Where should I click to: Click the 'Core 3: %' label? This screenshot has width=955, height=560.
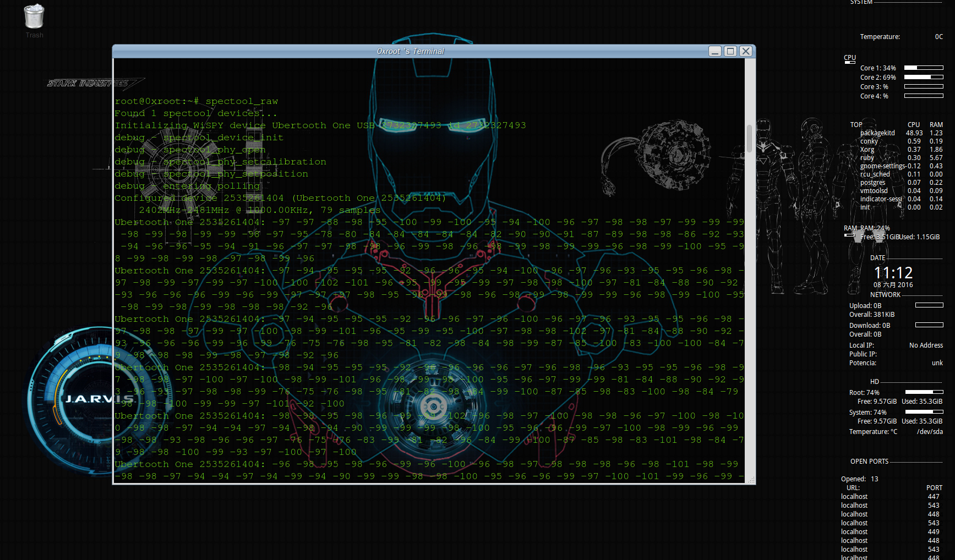click(874, 87)
